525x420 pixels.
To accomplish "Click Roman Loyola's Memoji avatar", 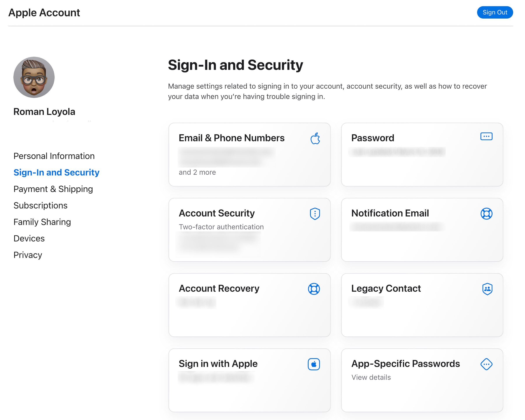I will (x=34, y=77).
